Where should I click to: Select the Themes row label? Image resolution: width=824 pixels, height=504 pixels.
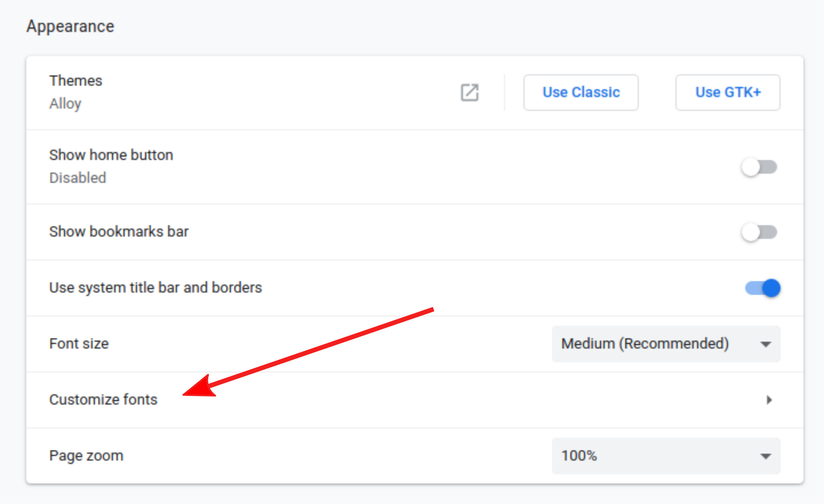tap(76, 81)
